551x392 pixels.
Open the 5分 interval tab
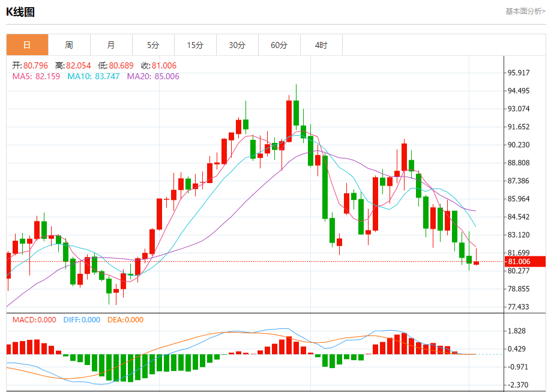(153, 45)
